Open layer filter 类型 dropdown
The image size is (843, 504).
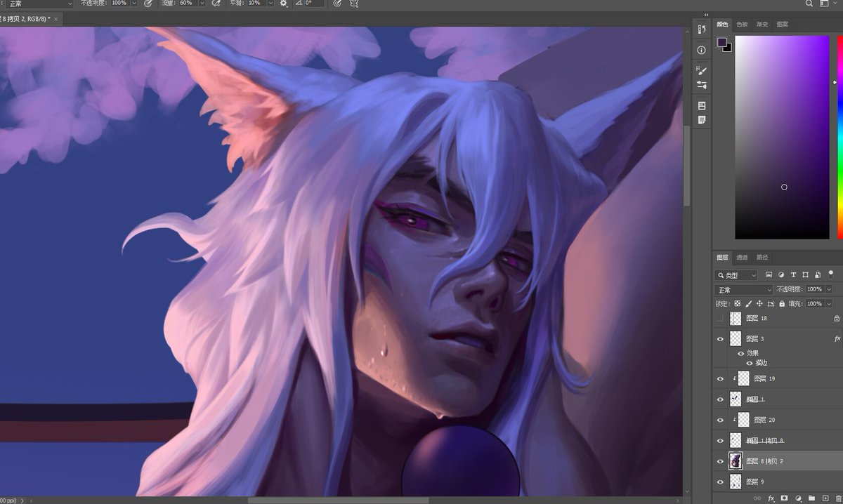pos(736,275)
